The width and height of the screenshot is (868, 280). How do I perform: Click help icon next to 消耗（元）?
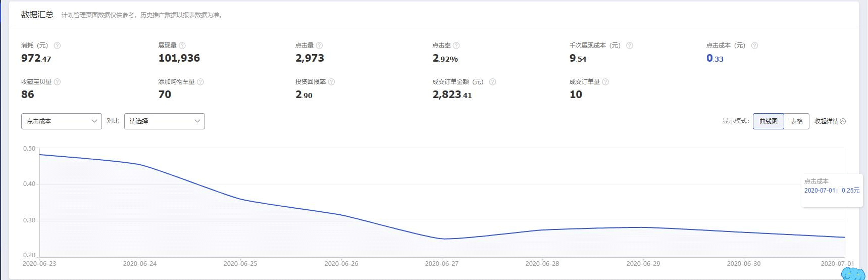[57, 45]
